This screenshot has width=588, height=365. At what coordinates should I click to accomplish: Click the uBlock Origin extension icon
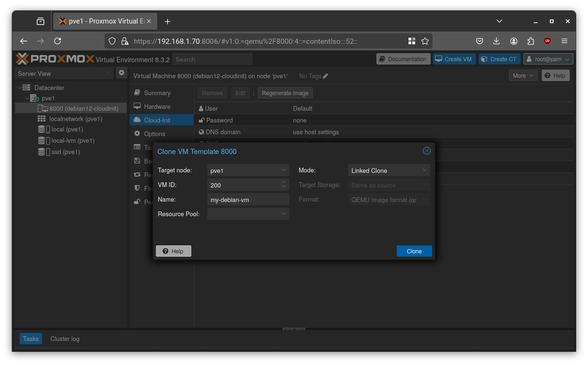[x=547, y=41]
